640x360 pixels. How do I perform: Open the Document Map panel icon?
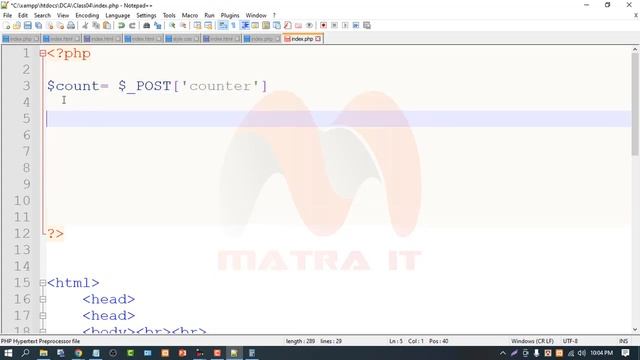pyautogui.click(x=266, y=25)
